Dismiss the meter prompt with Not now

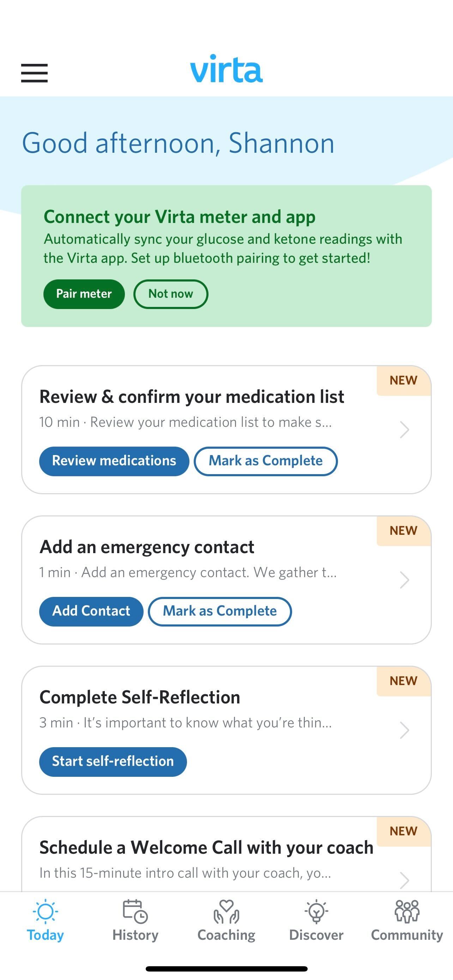[170, 294]
